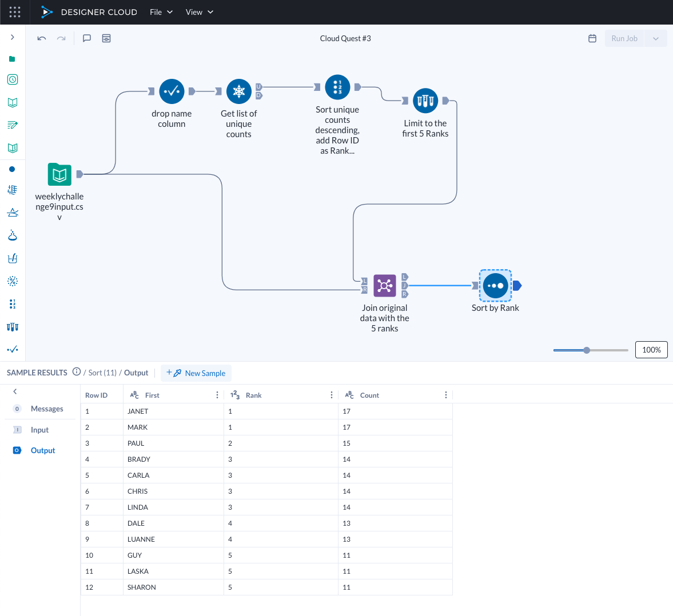
Task: Select the purple Join node icon
Action: coord(384,286)
